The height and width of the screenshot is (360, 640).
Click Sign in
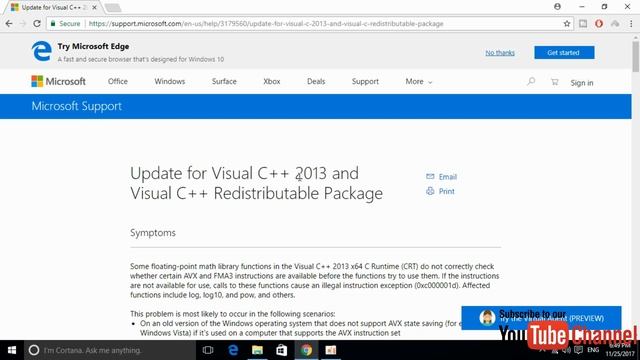582,83
